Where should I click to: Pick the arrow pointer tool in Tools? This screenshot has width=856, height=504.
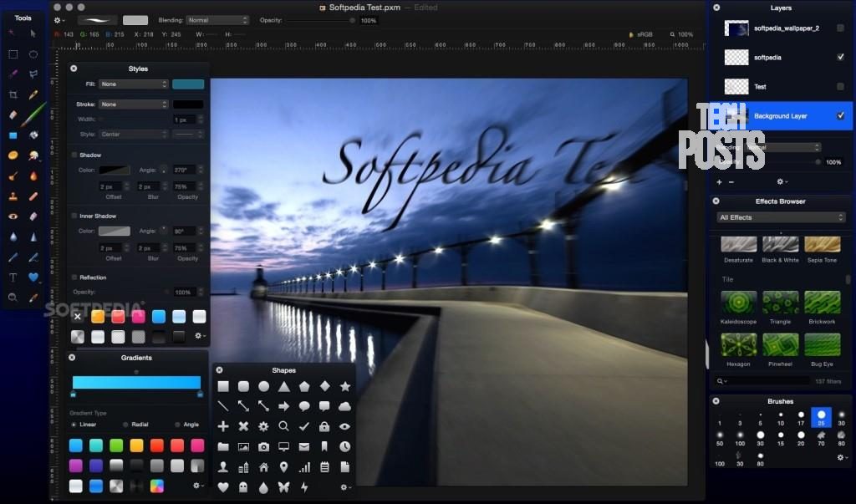[x=33, y=34]
